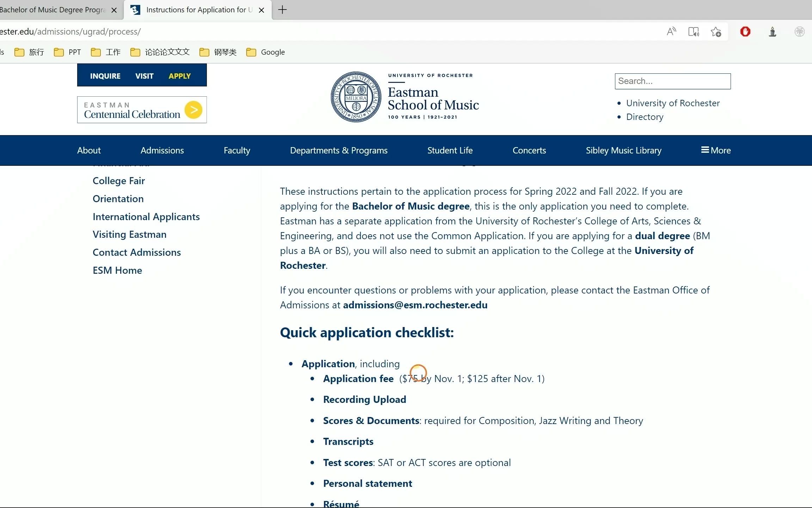Open the 钢琴类 bookmark folder

coord(218,52)
